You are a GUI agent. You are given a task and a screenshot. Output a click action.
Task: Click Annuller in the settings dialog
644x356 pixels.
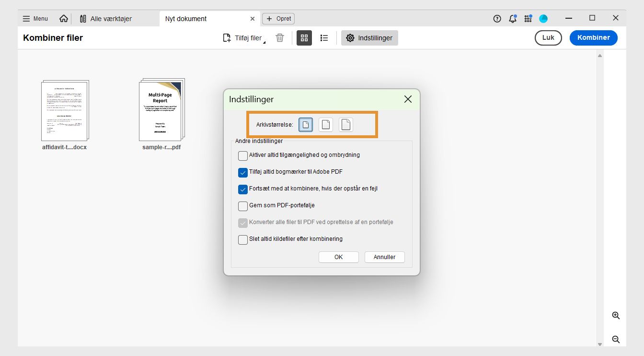tap(385, 257)
